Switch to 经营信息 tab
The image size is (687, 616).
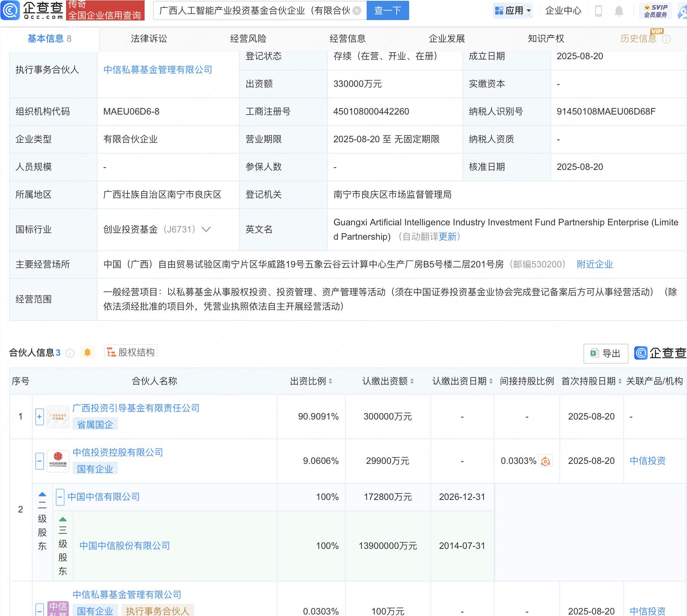[x=348, y=39]
